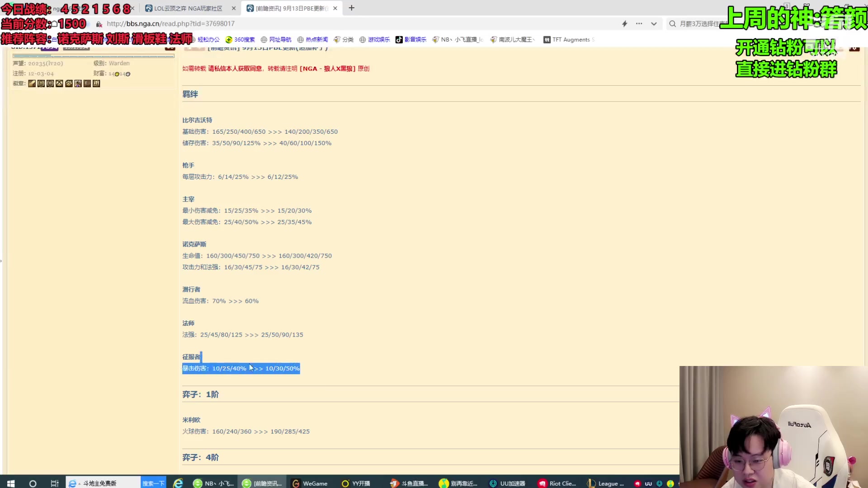Open Riot Client from the taskbar

(557, 483)
